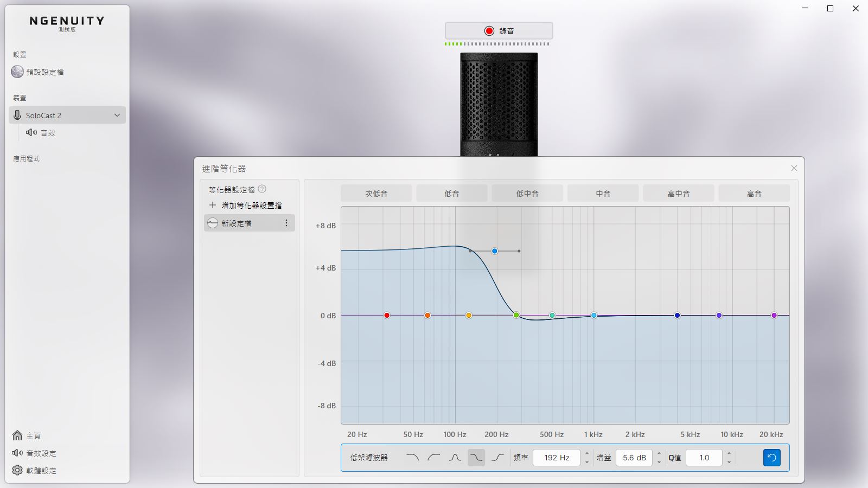Select the low-shelf filter shape icon
868x488 pixels.
[x=476, y=458]
